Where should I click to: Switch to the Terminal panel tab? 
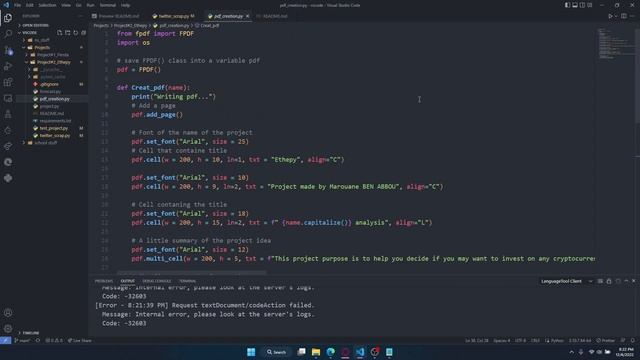point(188,281)
